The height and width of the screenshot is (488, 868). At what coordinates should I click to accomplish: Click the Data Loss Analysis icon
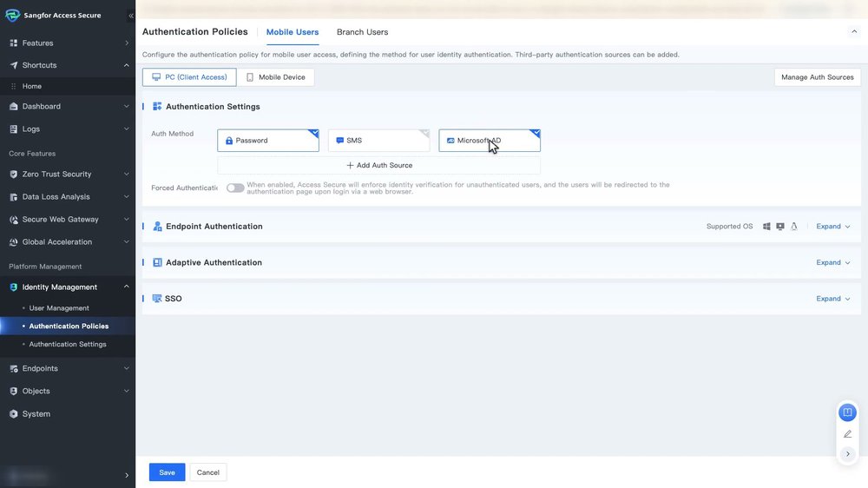pyautogui.click(x=13, y=196)
